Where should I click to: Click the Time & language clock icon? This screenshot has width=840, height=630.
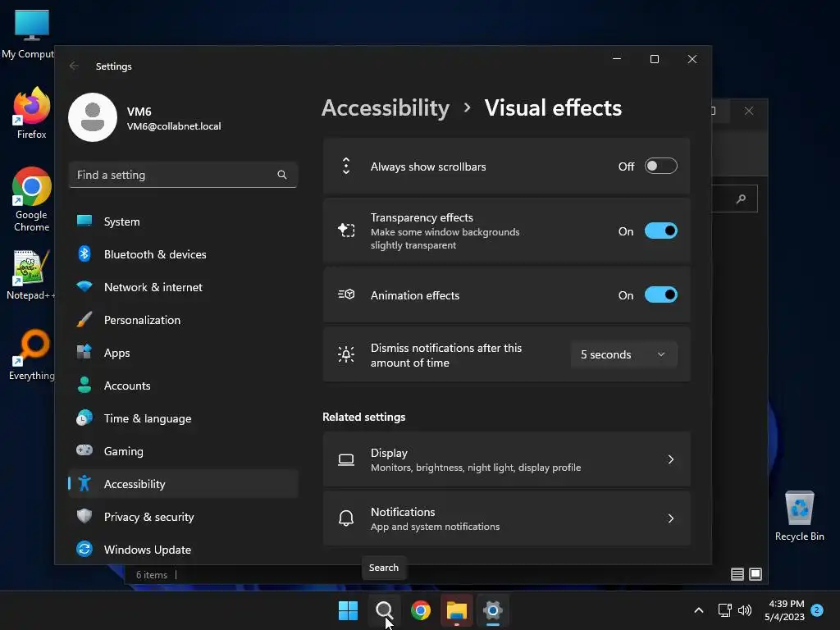point(84,418)
